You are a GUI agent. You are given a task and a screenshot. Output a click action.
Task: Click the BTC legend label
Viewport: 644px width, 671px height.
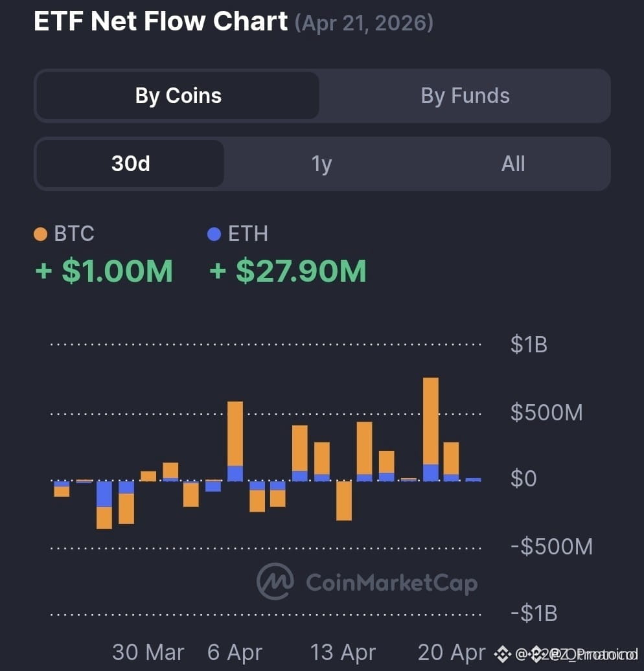pos(74,234)
